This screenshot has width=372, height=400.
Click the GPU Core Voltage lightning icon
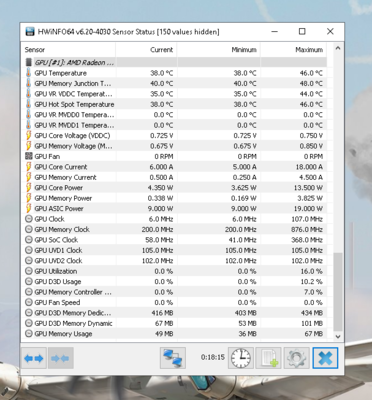[29, 136]
